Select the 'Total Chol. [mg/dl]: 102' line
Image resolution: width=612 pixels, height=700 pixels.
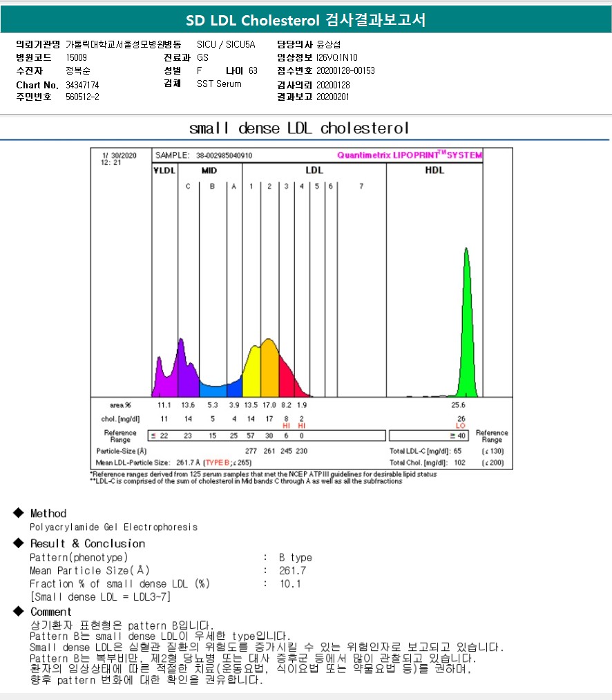click(x=427, y=463)
